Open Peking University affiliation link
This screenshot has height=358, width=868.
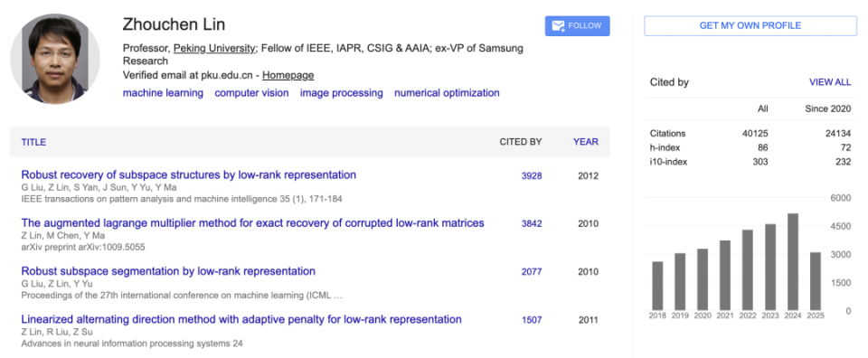tap(215, 49)
